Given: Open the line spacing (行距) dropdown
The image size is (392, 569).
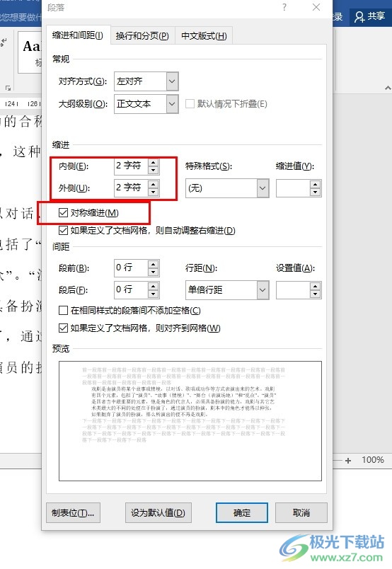Looking at the screenshot, I should (x=263, y=290).
